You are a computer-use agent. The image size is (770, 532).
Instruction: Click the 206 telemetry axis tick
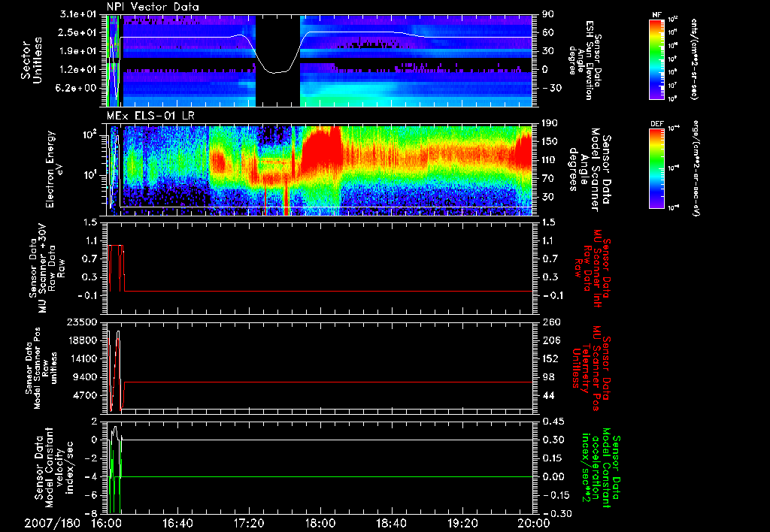click(550, 340)
